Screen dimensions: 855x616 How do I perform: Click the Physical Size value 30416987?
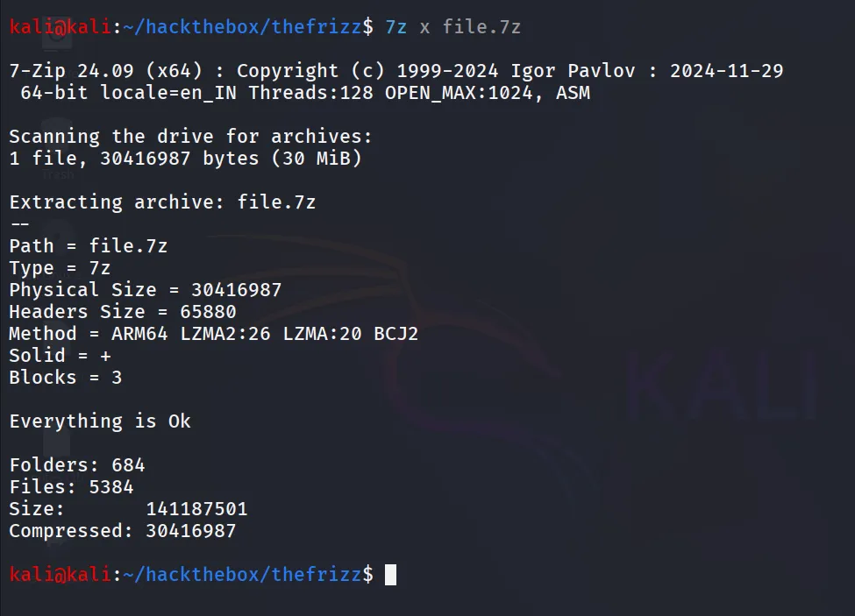tap(236, 290)
